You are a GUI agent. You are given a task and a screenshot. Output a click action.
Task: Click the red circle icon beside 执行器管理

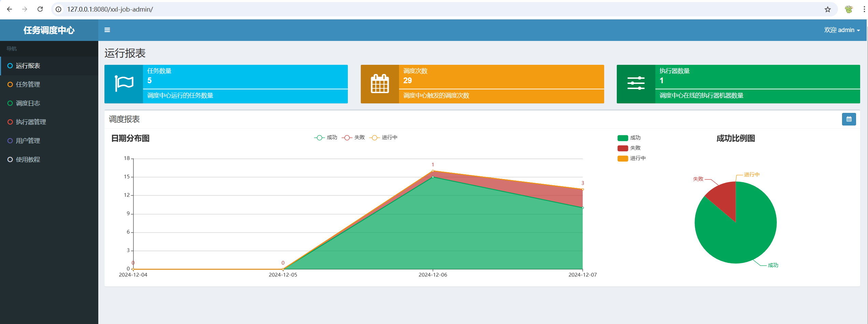click(x=10, y=122)
